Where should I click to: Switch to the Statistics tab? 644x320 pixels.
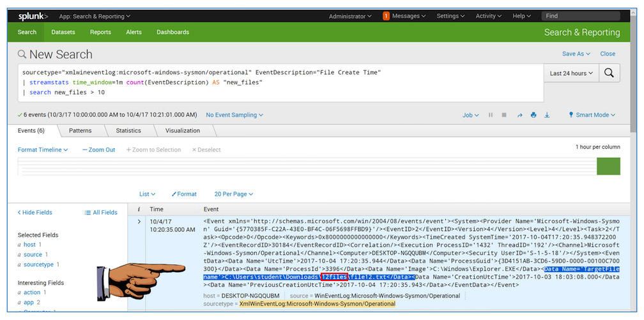point(128,131)
